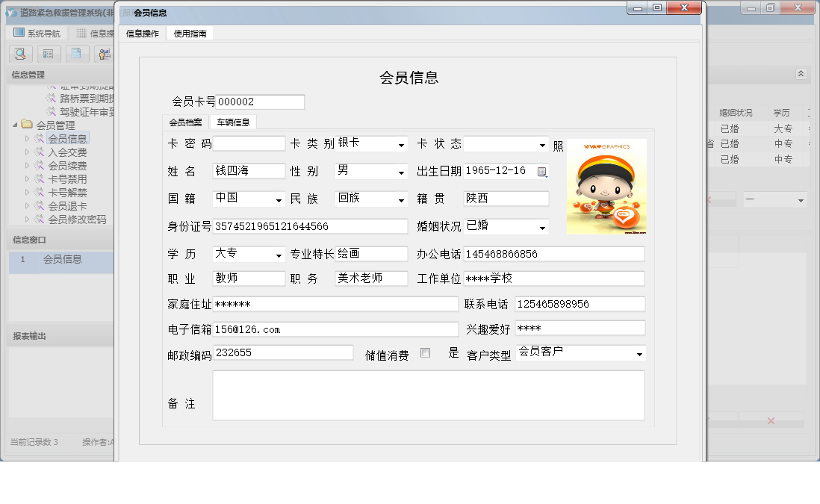
Task: Click the 信息窗口 panel header
Action: pos(61,240)
